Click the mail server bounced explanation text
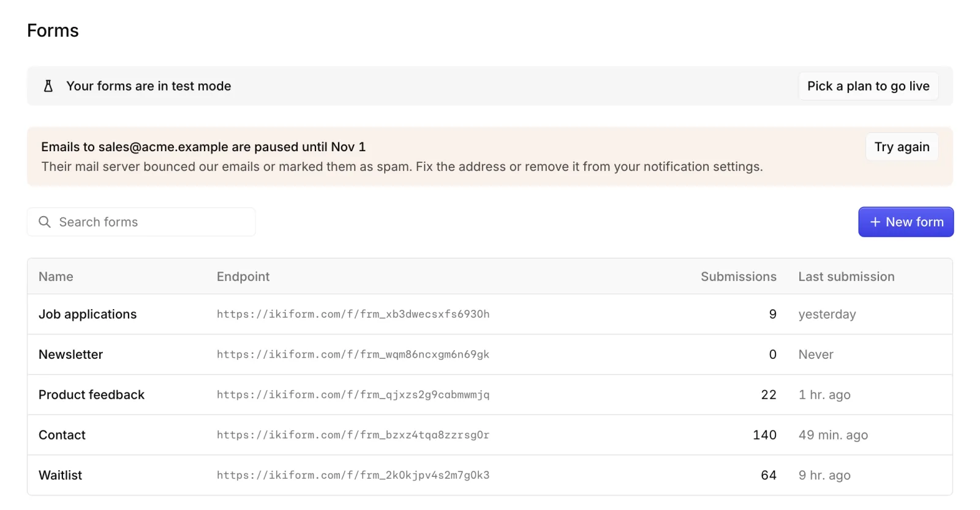 point(402,167)
